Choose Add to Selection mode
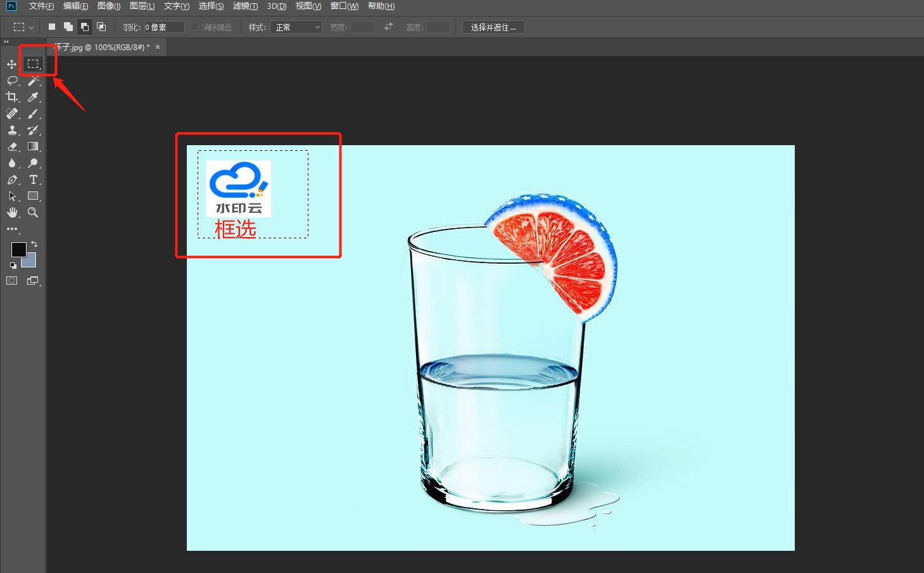The image size is (924, 573). [x=68, y=27]
